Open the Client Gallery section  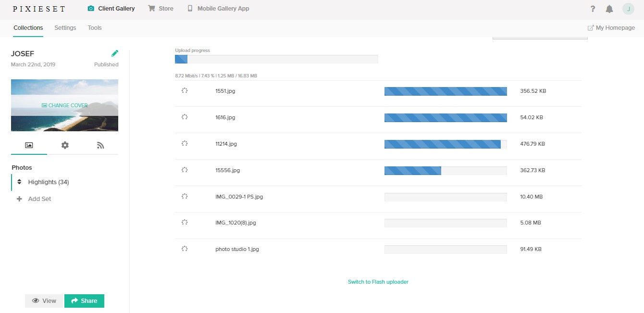point(111,9)
